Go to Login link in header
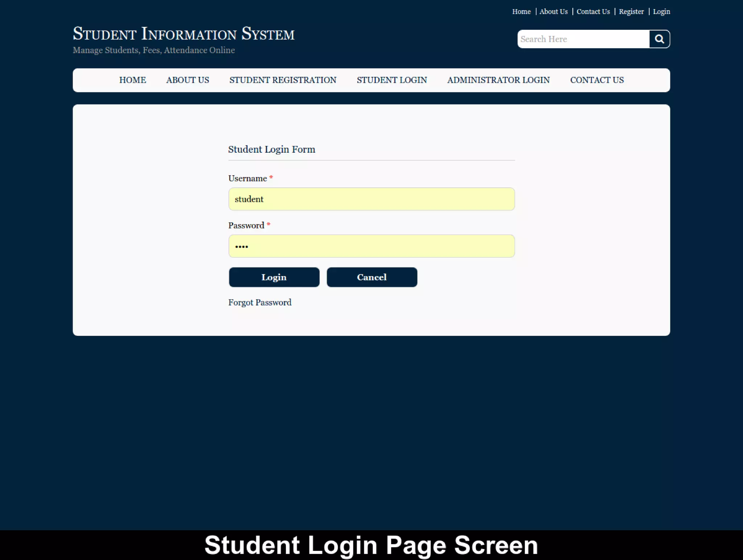Image resolution: width=743 pixels, height=560 pixels. [661, 12]
